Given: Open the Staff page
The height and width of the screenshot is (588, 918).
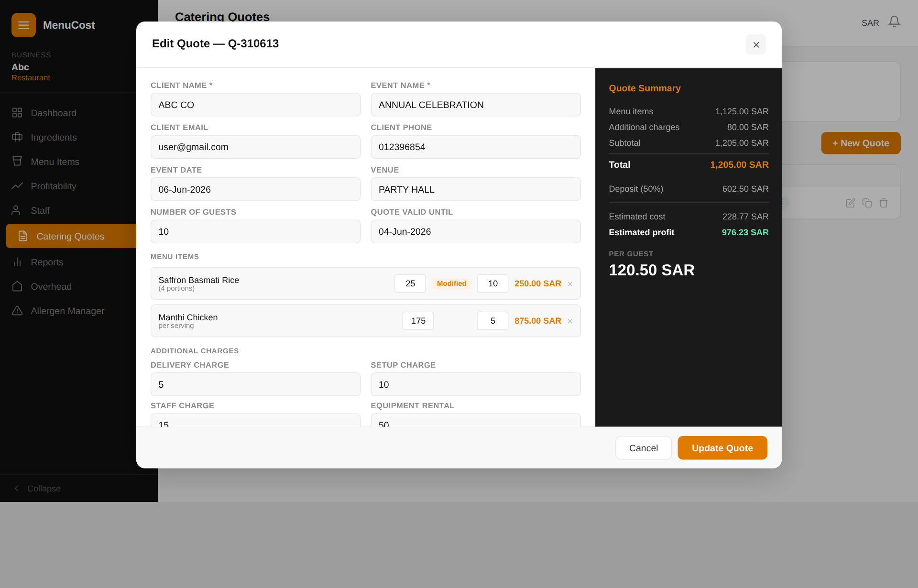Looking at the screenshot, I should [40, 210].
